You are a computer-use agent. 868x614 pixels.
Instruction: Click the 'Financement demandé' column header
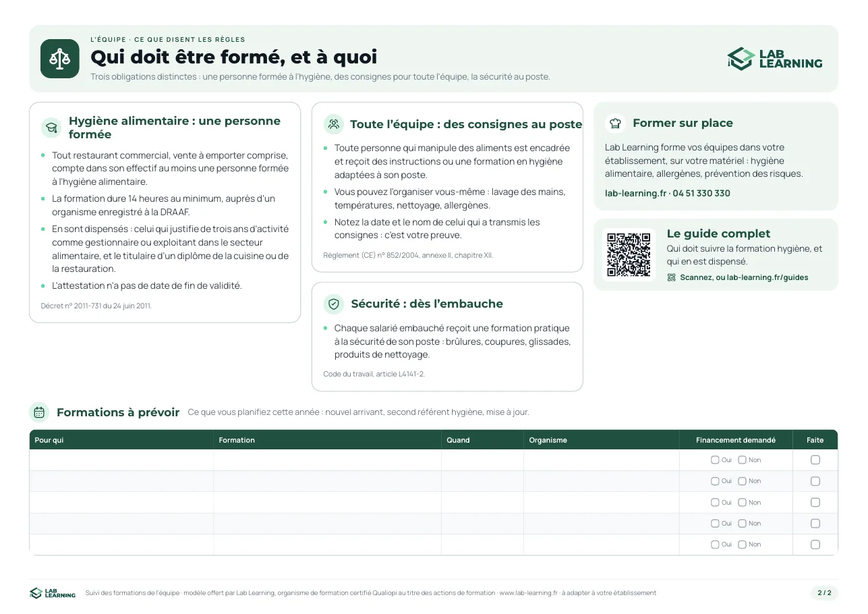coord(736,440)
